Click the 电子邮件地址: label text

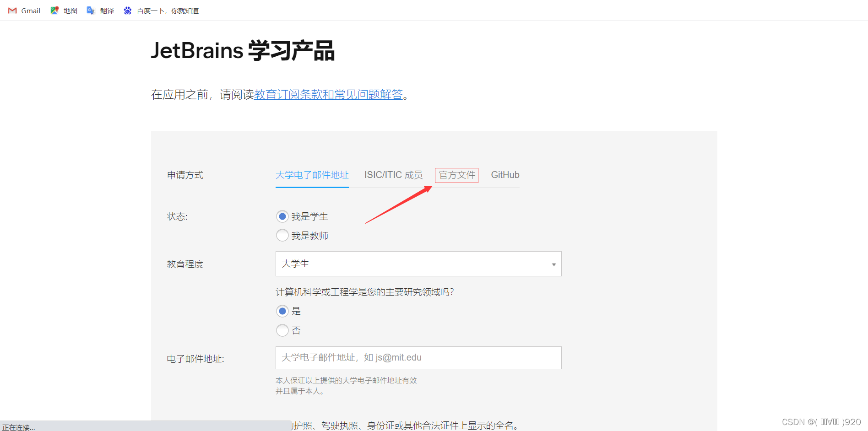(195, 359)
